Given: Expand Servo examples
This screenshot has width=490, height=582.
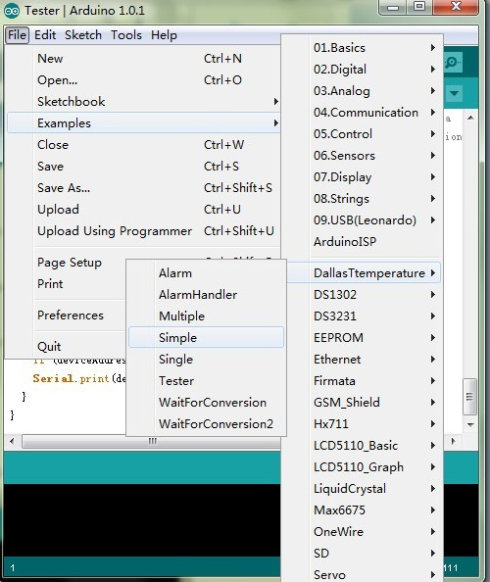Looking at the screenshot, I should [362, 573].
